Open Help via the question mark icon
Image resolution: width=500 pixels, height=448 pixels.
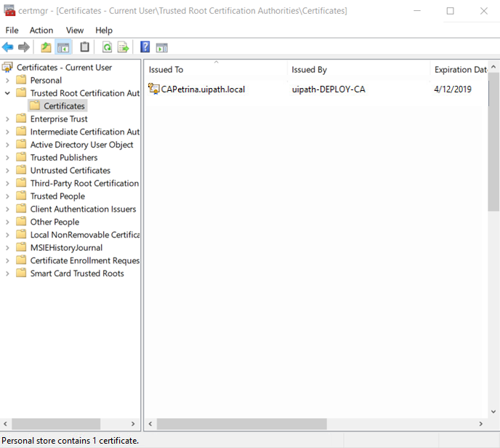[145, 47]
